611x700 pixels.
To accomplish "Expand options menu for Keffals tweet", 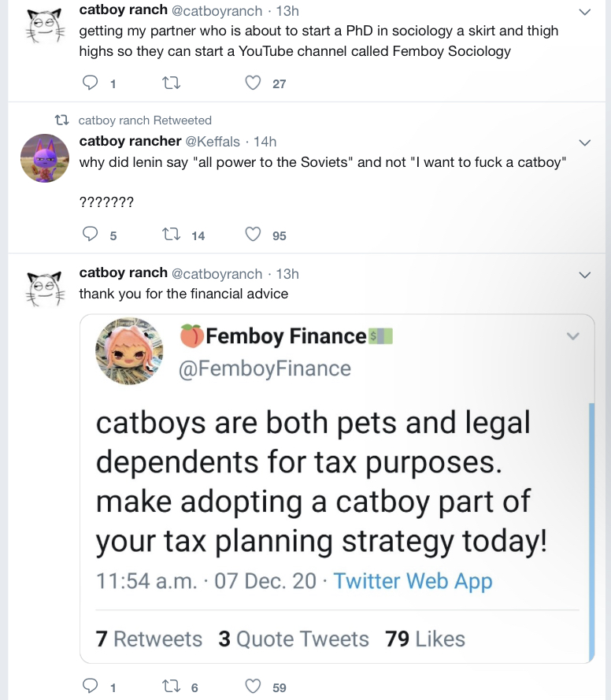I will coord(584,143).
